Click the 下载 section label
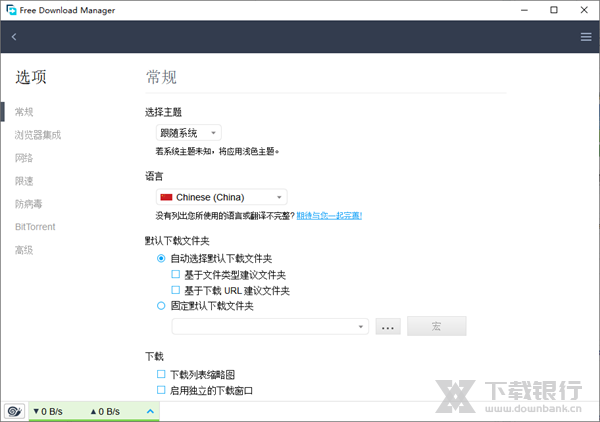Screen dimensions: 600x422 [154, 356]
